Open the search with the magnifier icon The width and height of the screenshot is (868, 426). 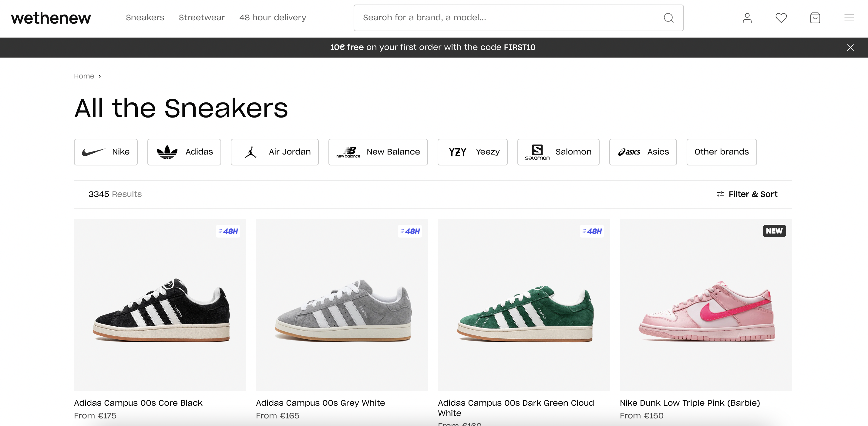click(669, 18)
